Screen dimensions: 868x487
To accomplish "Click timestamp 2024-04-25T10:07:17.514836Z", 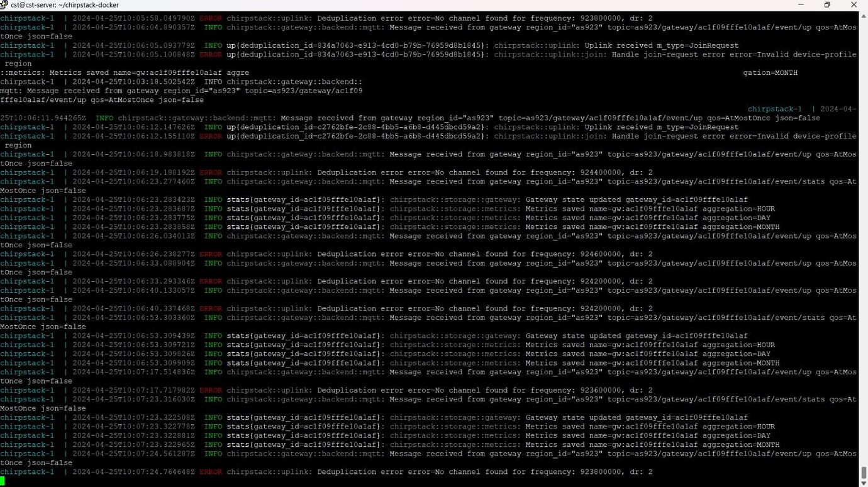I will (x=133, y=372).
